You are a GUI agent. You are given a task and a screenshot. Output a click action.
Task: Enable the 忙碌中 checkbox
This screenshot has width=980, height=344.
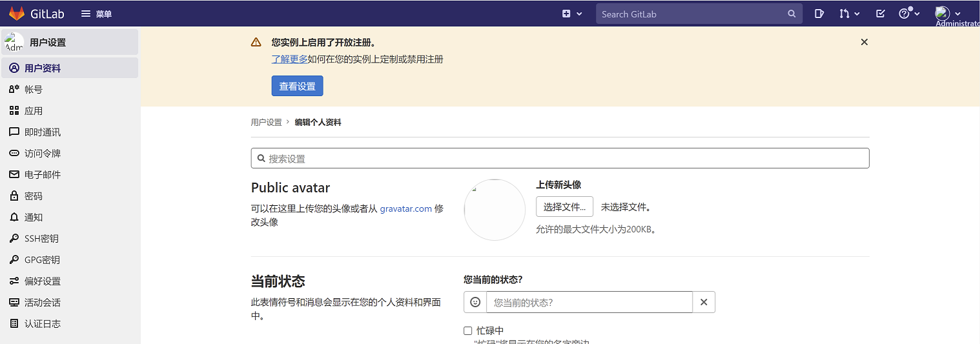click(468, 330)
